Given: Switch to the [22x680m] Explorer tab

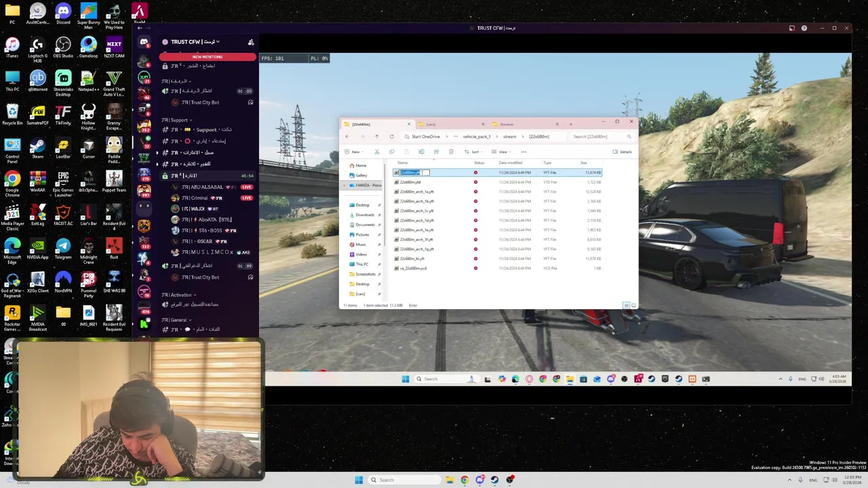Looking at the screenshot, I should (x=376, y=124).
